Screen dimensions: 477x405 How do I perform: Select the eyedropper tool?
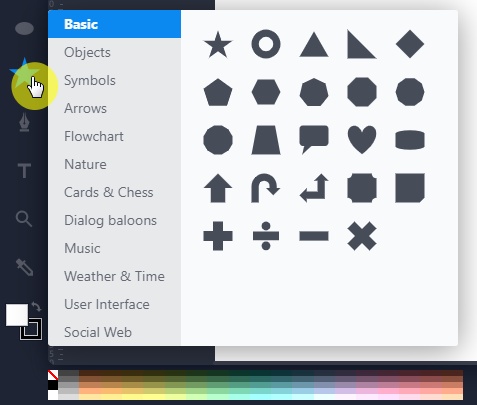(25, 267)
